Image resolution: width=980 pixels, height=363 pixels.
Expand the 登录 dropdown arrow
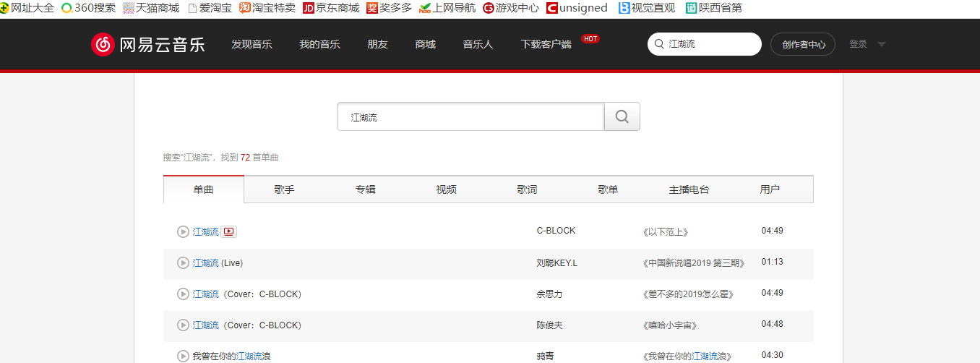[881, 45]
